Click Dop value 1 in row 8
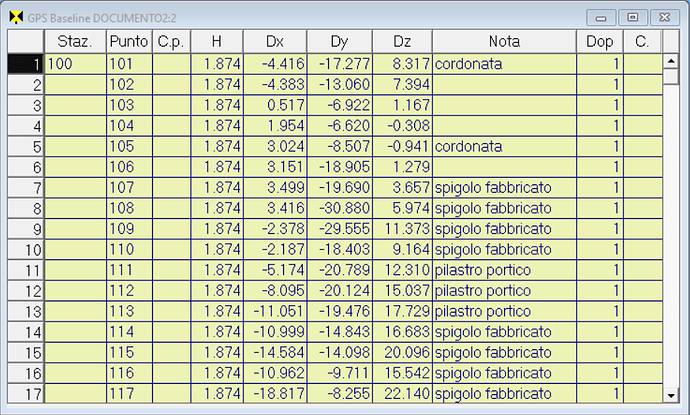690x415 pixels. tap(600, 208)
